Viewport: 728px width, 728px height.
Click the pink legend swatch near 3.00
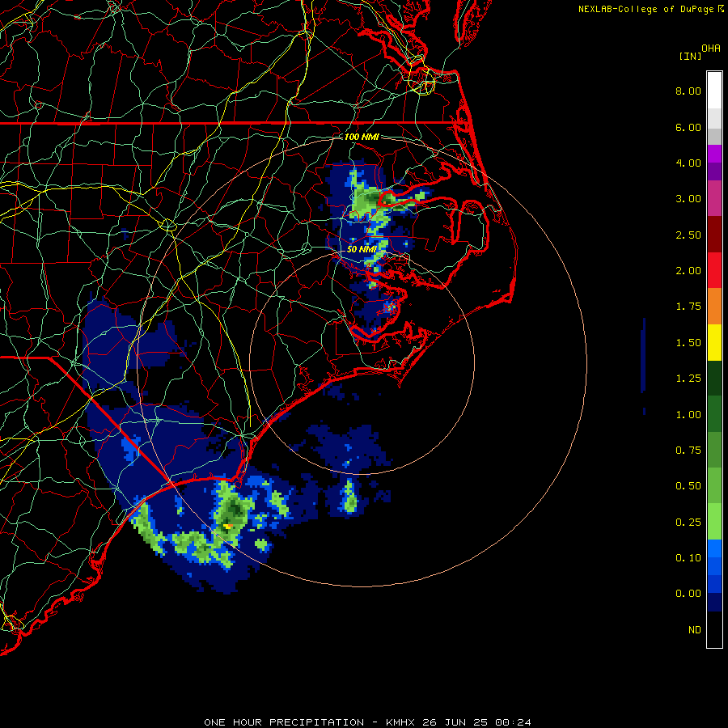[714, 198]
